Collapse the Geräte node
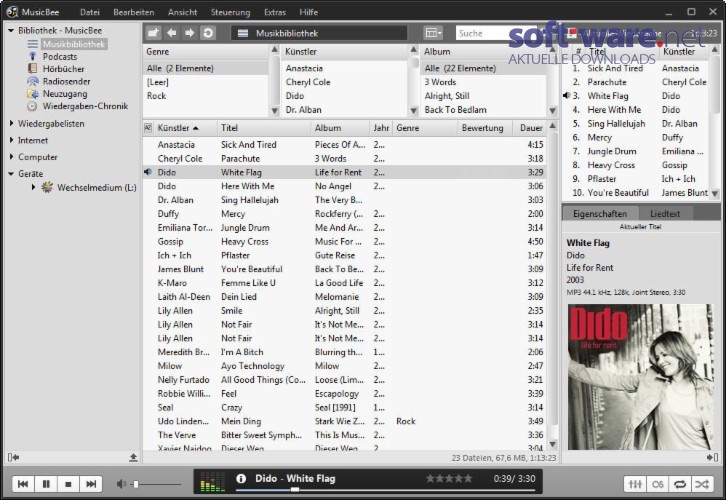 pos(11,174)
